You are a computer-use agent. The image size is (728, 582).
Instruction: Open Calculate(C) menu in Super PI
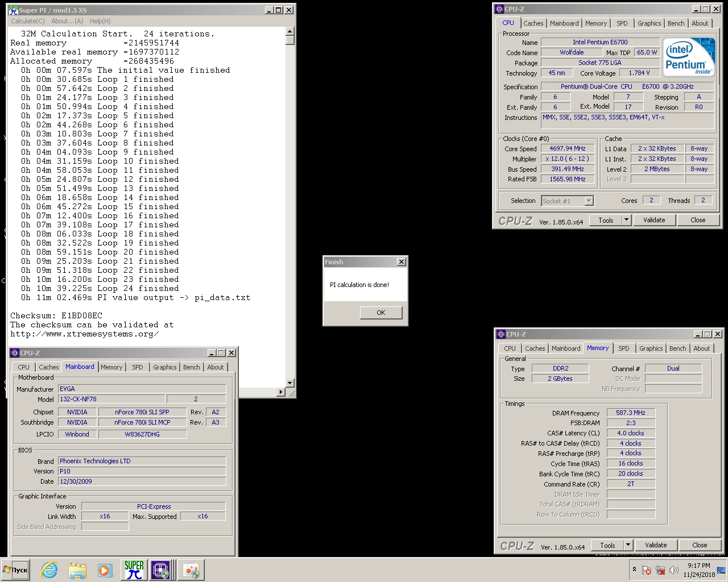tap(27, 21)
